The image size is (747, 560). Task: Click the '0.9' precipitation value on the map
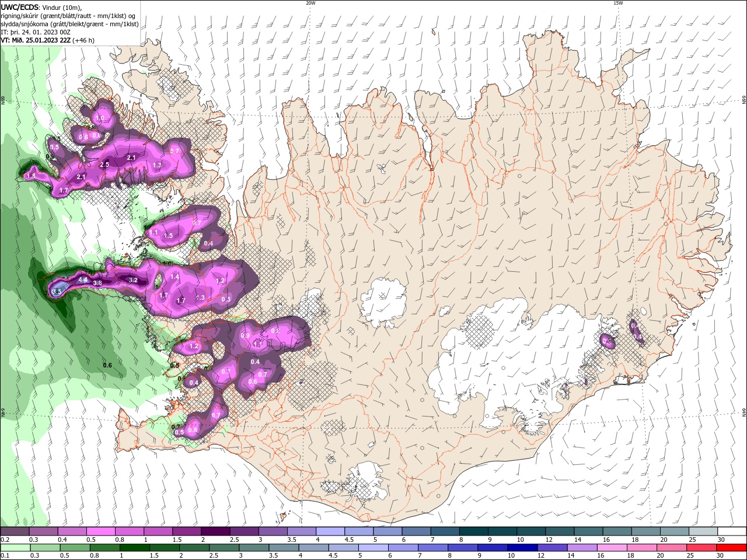[x=245, y=335]
